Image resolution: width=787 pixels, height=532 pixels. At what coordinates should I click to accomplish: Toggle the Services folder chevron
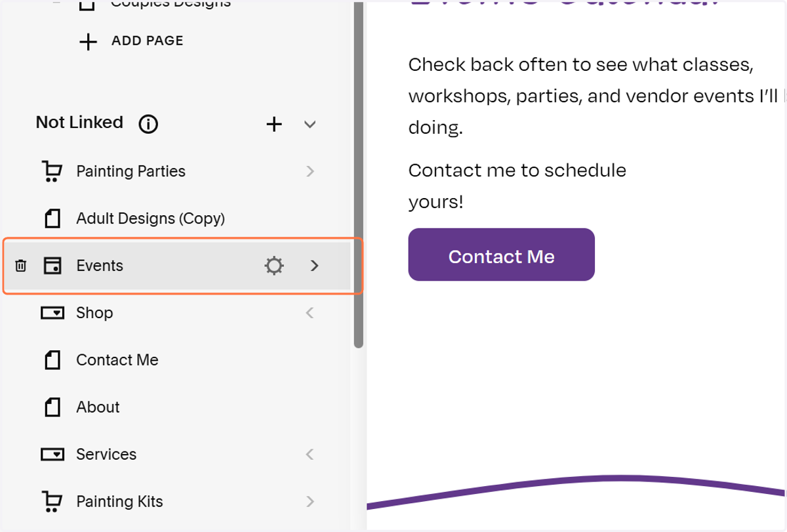310,454
